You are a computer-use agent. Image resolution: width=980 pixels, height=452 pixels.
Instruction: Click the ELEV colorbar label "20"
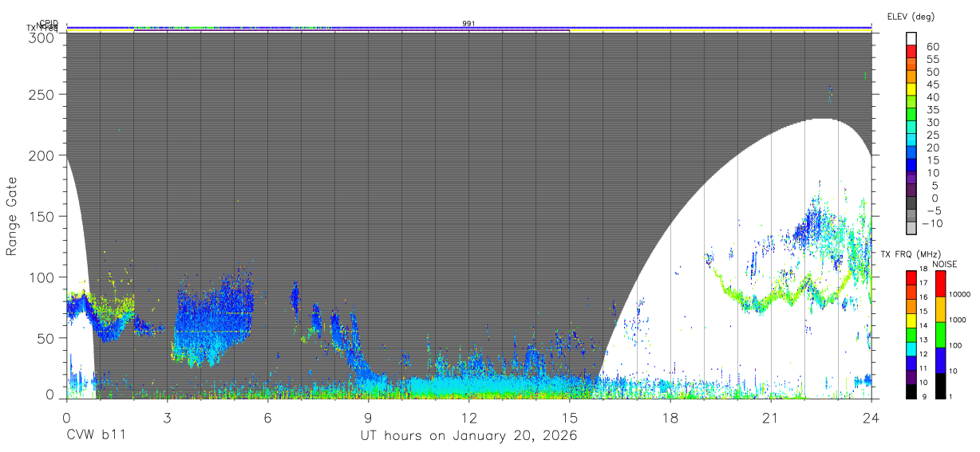[x=932, y=148]
